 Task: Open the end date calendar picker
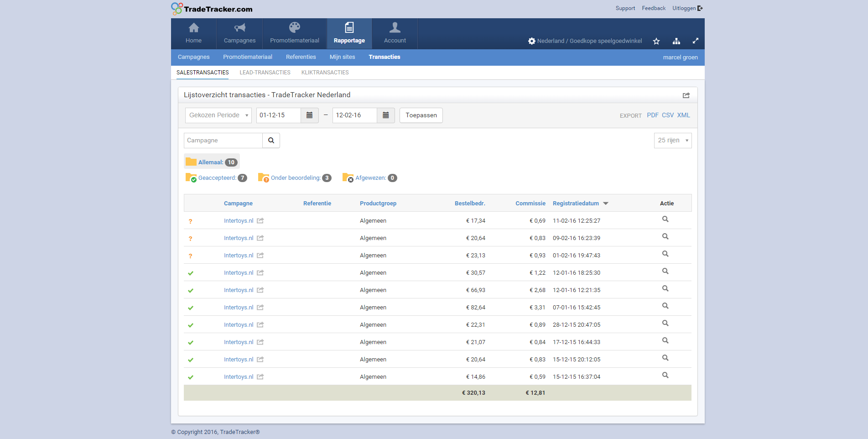point(385,115)
